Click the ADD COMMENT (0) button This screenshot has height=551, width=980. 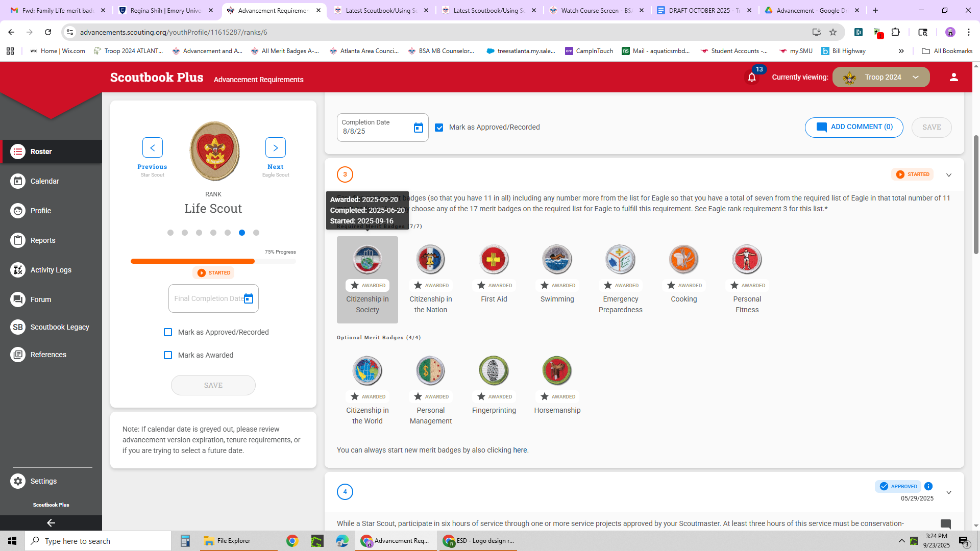pos(854,128)
